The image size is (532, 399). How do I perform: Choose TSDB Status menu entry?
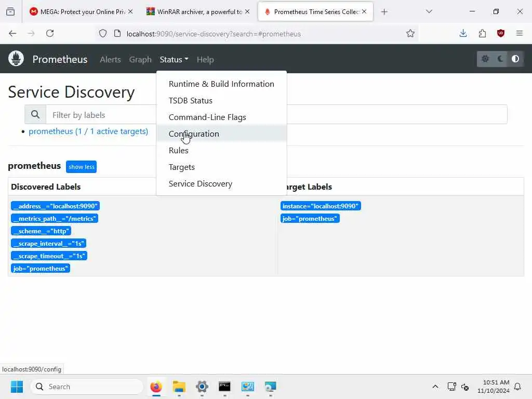(x=221, y=100)
